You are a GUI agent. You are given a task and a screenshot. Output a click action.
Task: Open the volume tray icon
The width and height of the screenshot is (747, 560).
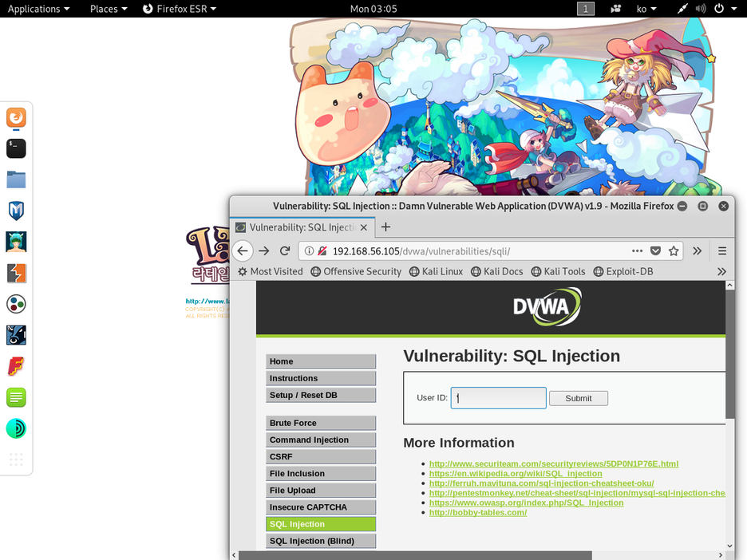point(701,9)
